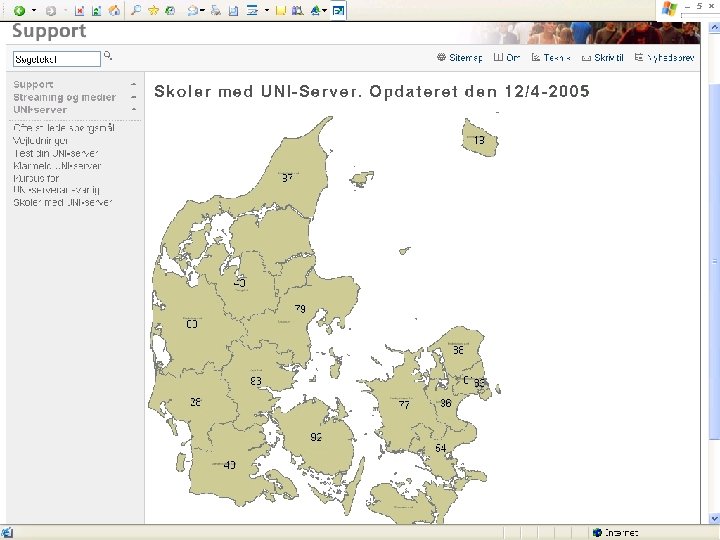Open the Skoler med UNI-server sidebar link
720x540 pixels.
coord(62,202)
